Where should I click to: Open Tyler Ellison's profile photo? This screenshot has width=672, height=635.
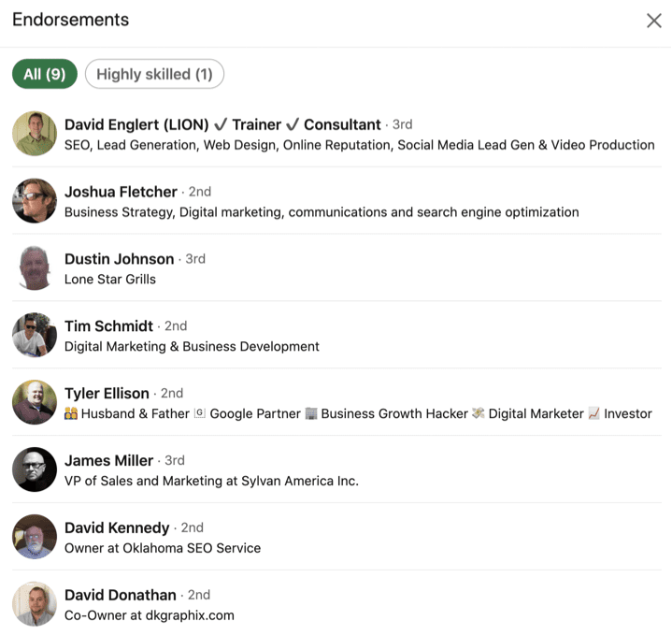35,402
